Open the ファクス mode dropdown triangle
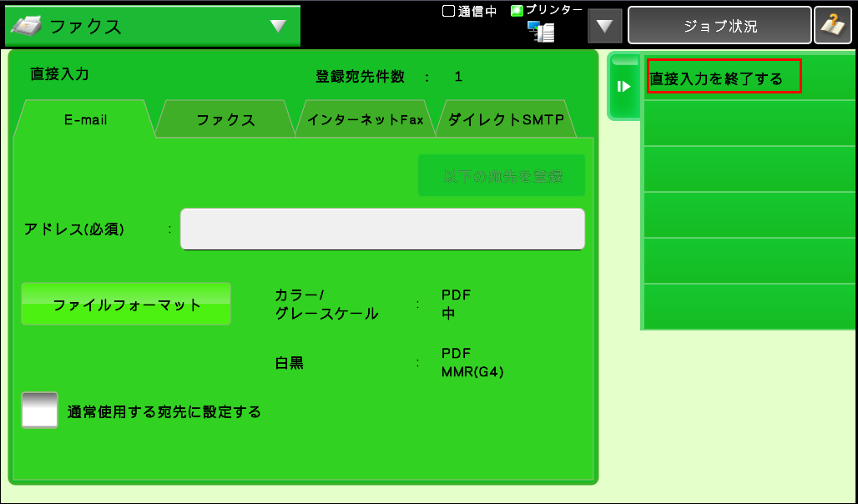Viewport: 858px width, 504px height. 278,26
